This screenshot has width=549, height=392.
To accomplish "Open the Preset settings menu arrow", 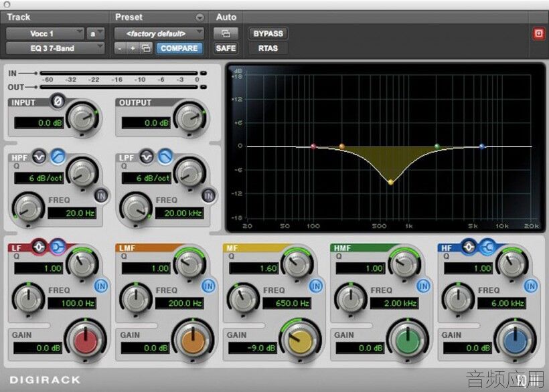I will [200, 17].
